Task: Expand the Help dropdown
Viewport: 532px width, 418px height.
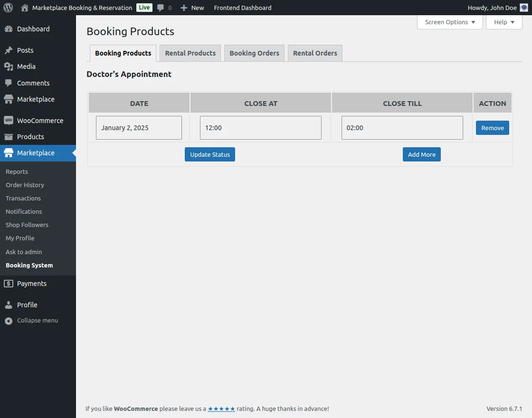Action: 504,22
